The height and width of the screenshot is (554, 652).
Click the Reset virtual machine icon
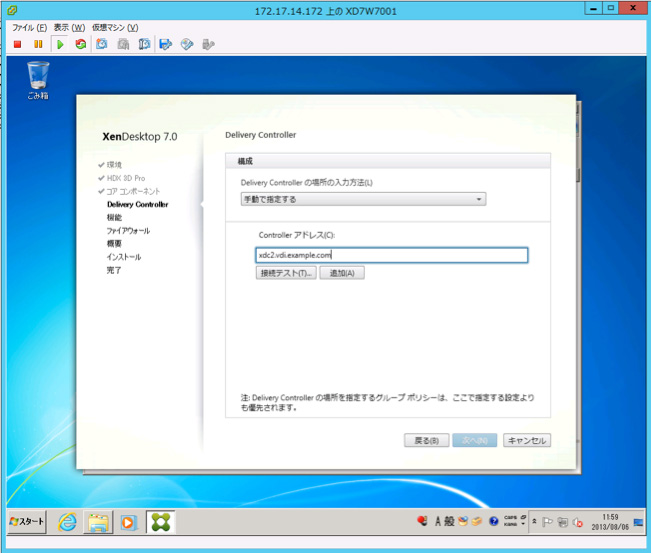(x=81, y=44)
